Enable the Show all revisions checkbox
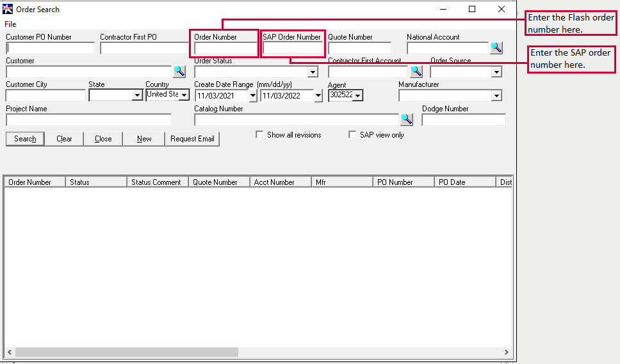The width and height of the screenshot is (620, 364). tap(259, 135)
